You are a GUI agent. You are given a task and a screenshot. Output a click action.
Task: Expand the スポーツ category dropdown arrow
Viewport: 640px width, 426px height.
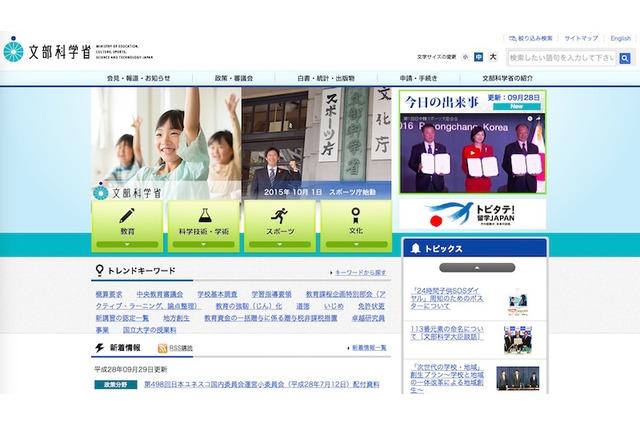coord(280,244)
